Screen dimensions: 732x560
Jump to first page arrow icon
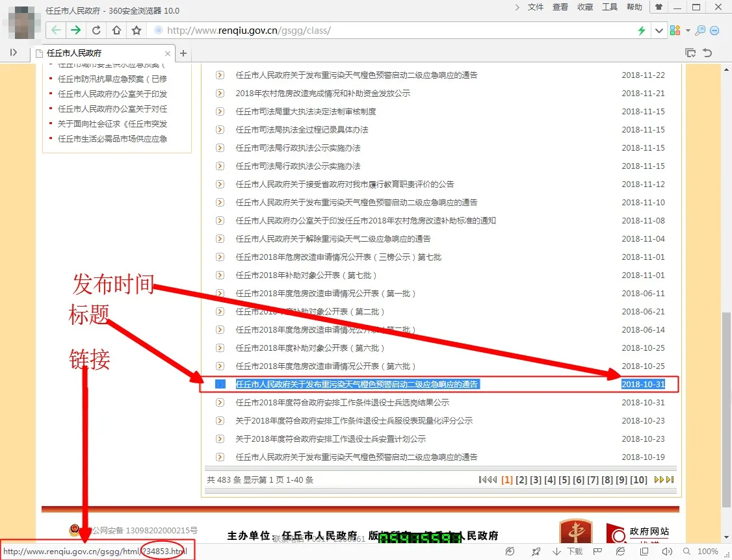[483, 479]
